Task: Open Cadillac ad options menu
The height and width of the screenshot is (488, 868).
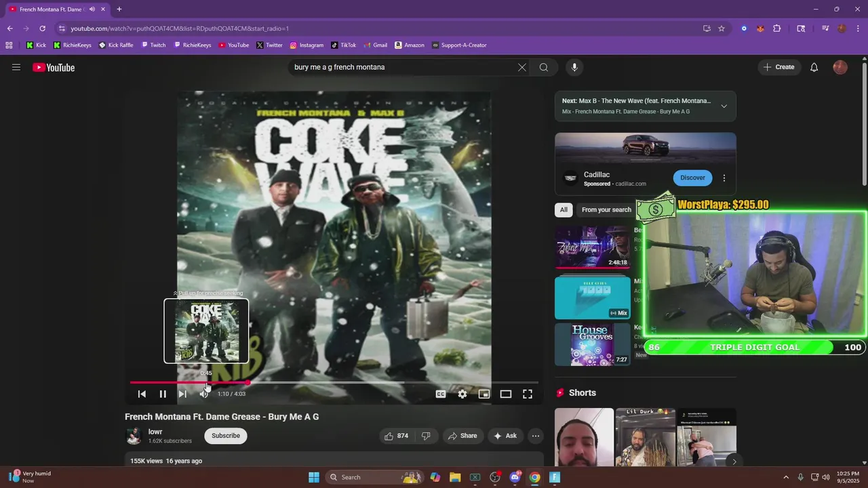Action: coord(724,178)
